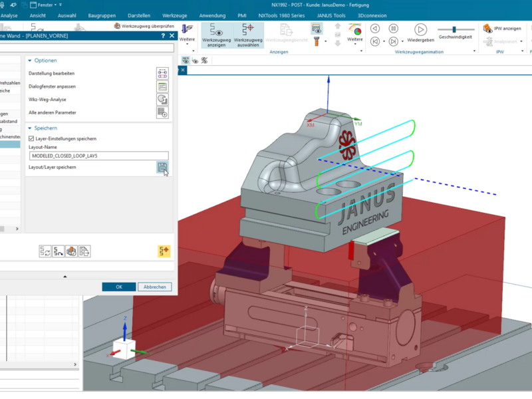Click yellow tool path generate icon
Screen dimensions: 532x399
pos(164,251)
